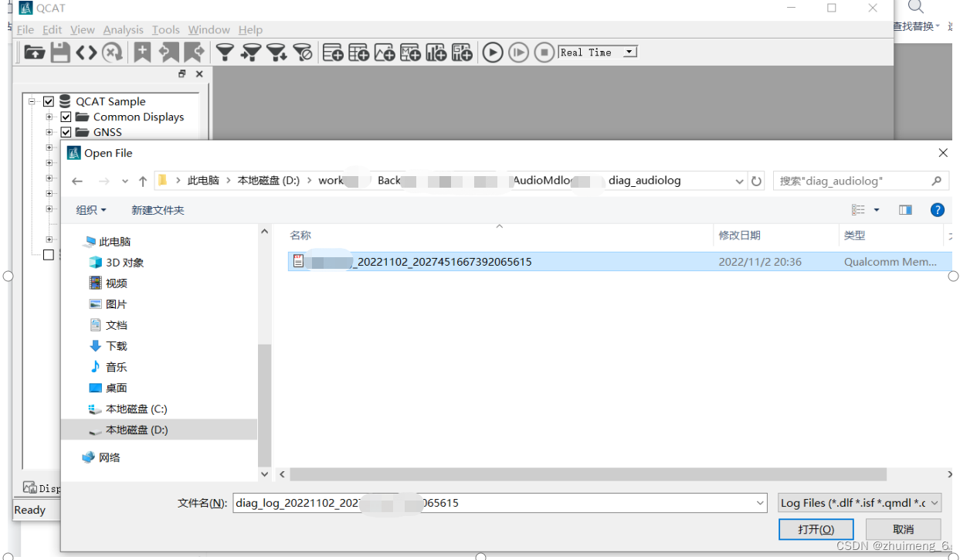The height and width of the screenshot is (560, 960).
Task: Uncheck the Common Displays checkbox
Action: 66,117
